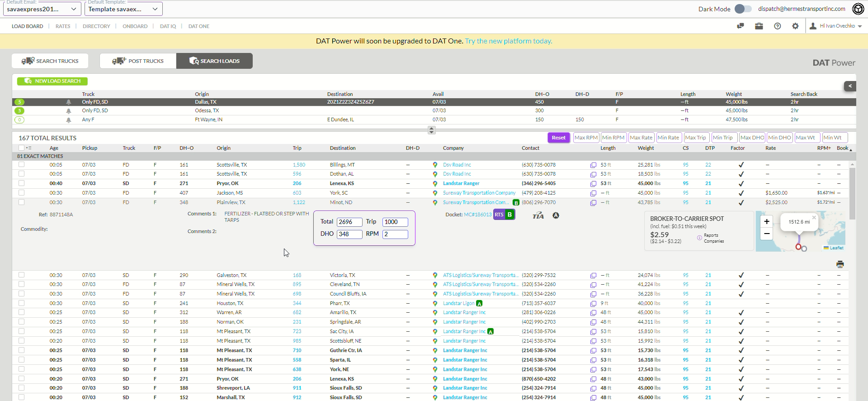The image size is (868, 401).
Task: Check the box for Scottsville to Billings load
Action: (x=21, y=165)
